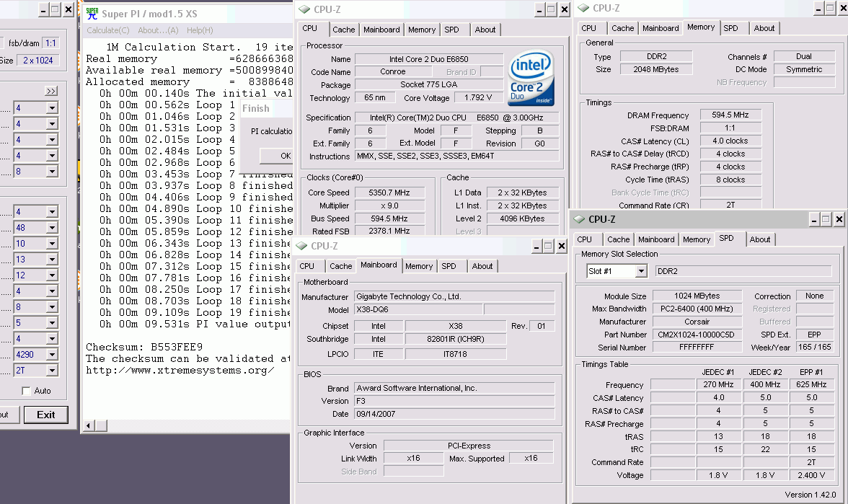Open CPU tab in Memory timings CPU-Z window
This screenshot has height=504, width=848.
pos(588,28)
